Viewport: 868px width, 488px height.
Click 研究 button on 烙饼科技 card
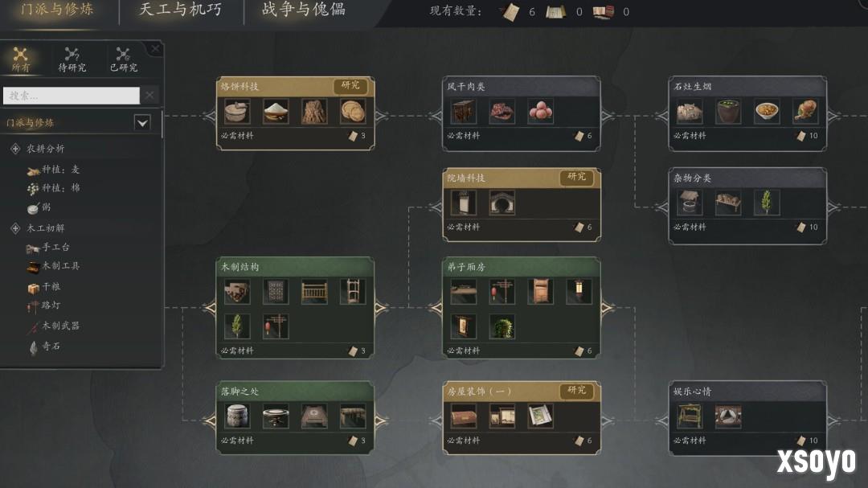350,86
